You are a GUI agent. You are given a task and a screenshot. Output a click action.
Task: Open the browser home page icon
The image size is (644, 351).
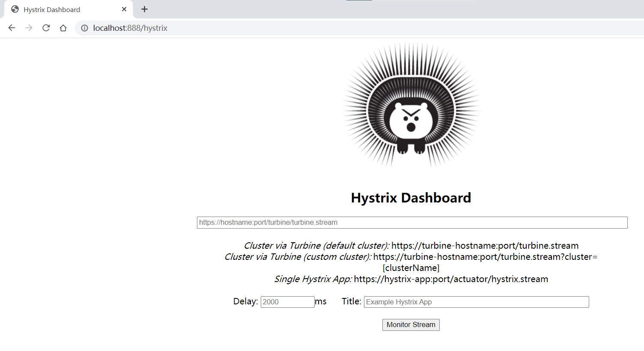pyautogui.click(x=63, y=28)
